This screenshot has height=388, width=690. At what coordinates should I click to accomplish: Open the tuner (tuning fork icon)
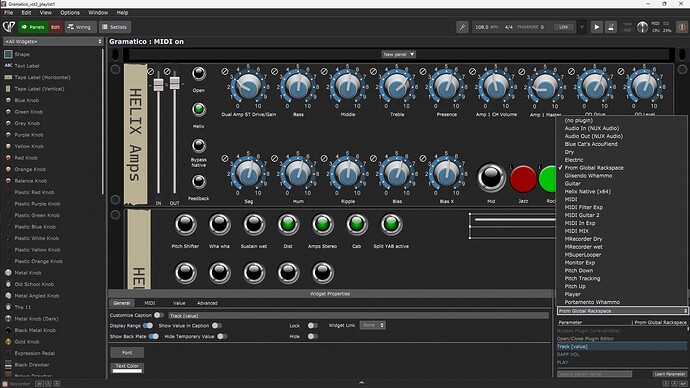coord(462,27)
